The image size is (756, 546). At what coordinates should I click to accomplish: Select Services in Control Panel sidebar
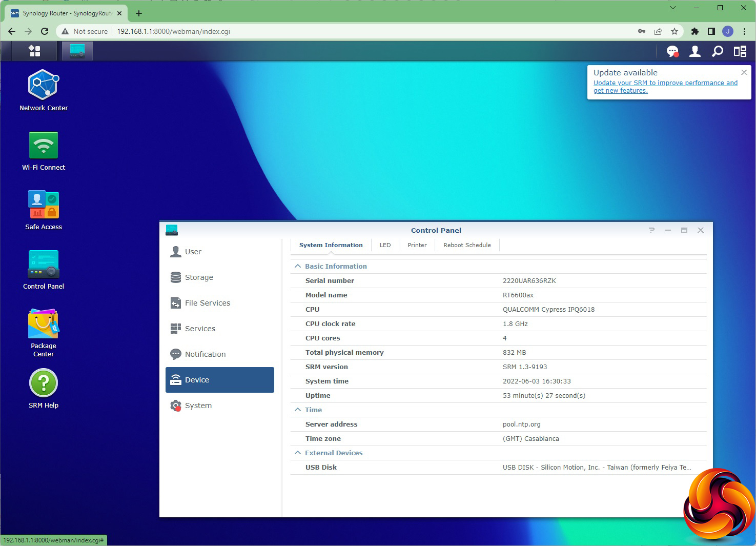coord(220,329)
